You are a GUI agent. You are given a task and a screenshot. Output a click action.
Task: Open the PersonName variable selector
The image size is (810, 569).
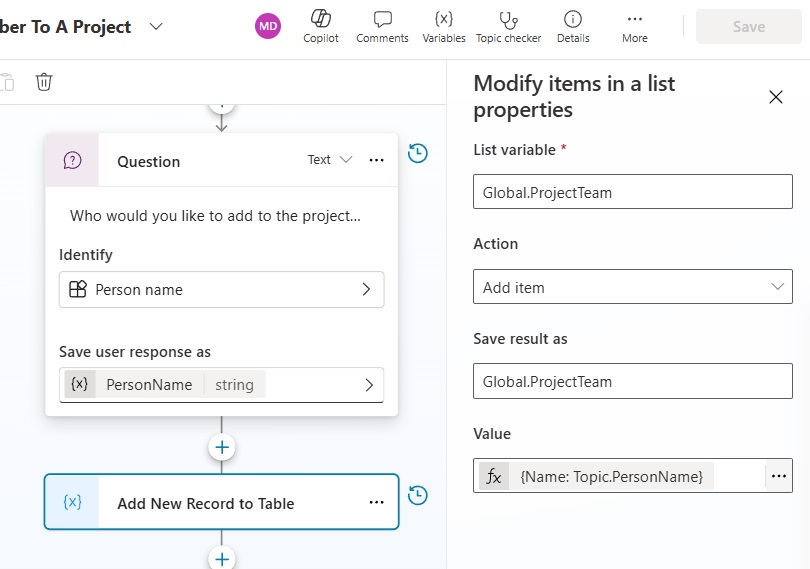[x=222, y=385]
